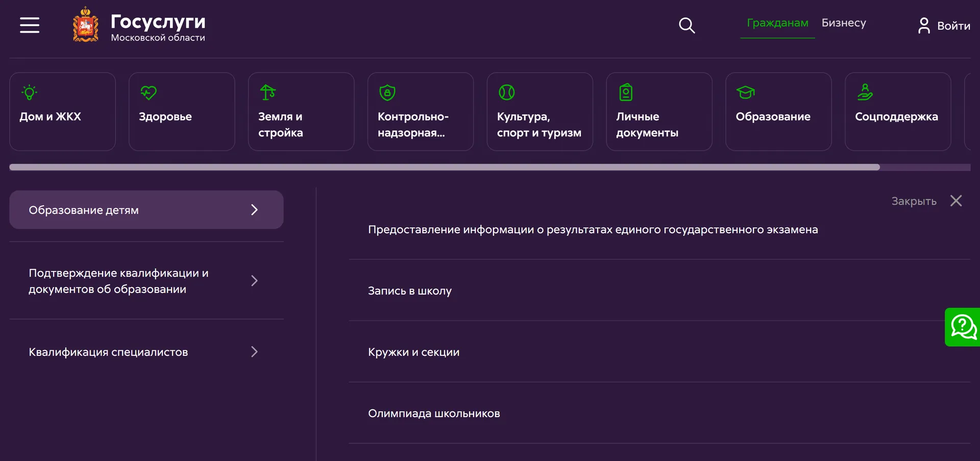
Task: Click the shield icon for Контрольно-надзорная
Action: [x=387, y=92]
